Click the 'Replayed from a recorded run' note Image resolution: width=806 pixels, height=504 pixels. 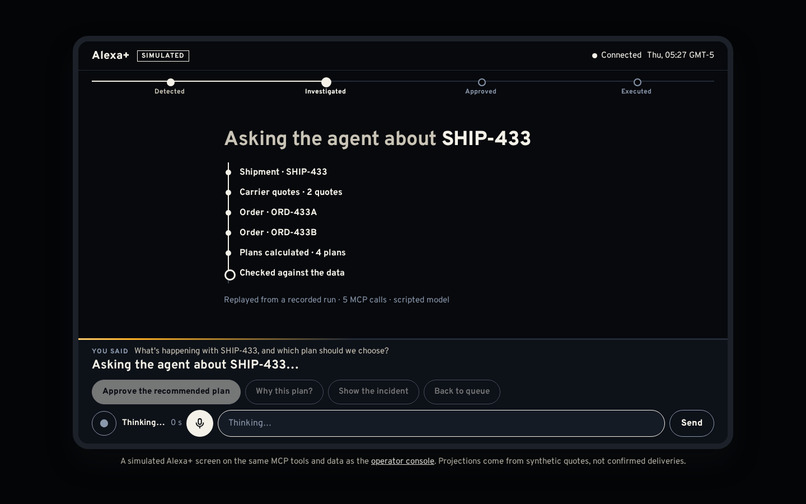336,300
